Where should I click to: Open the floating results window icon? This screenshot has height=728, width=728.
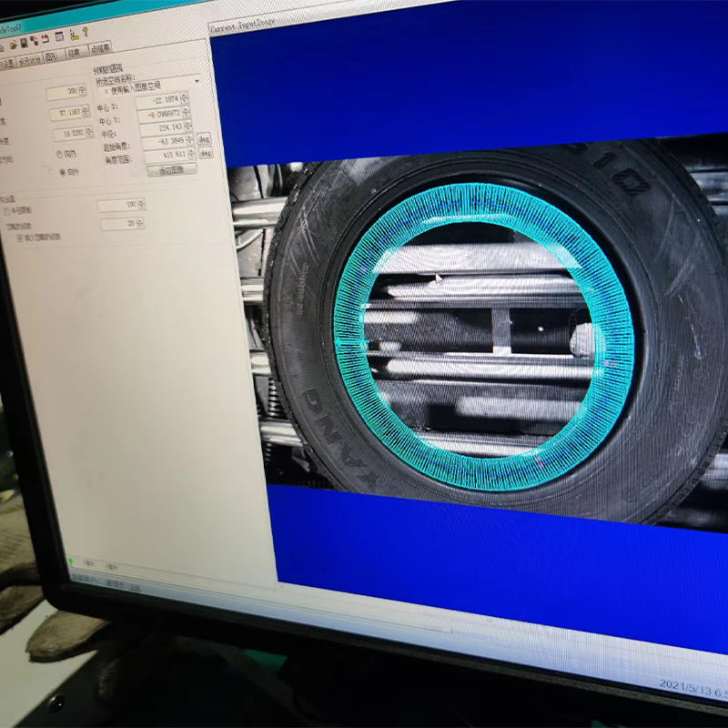[59, 36]
